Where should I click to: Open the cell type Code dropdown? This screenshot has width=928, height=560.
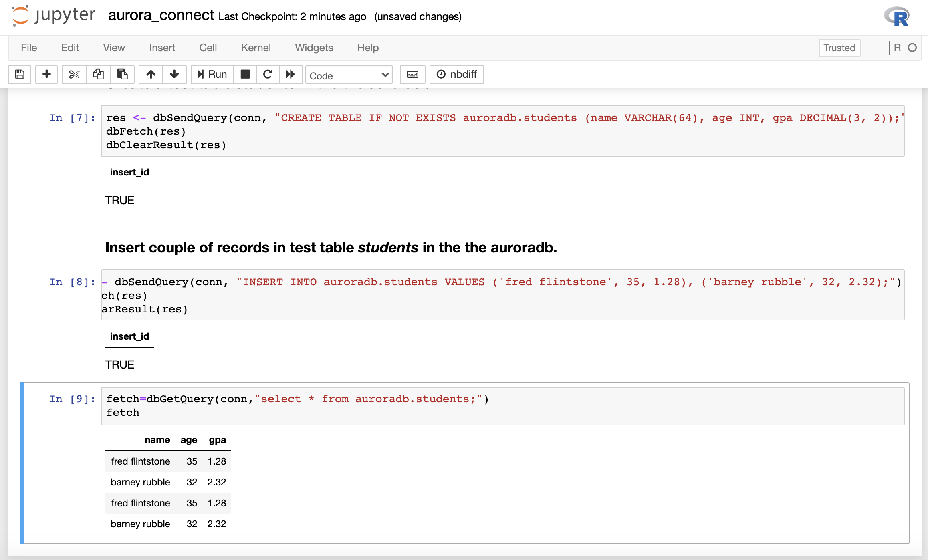[x=349, y=75]
